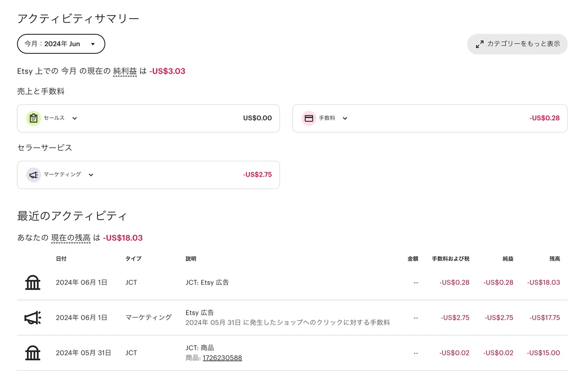Open the 今月 2024年 Jun month dropdown

[61, 44]
